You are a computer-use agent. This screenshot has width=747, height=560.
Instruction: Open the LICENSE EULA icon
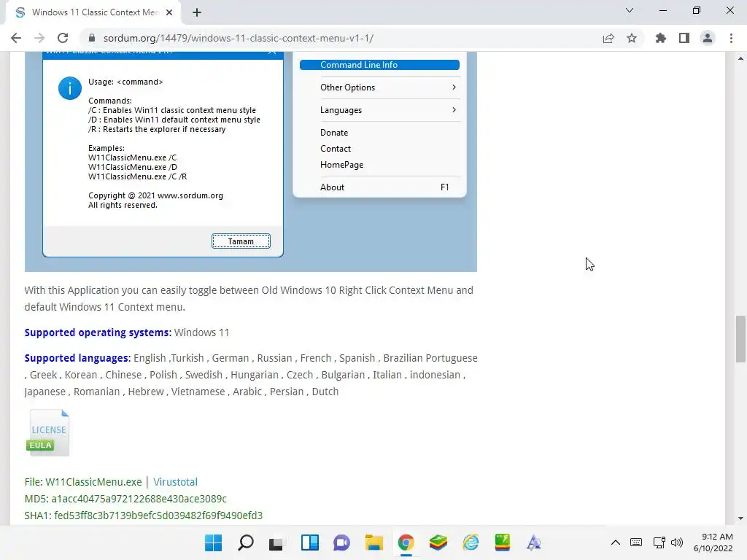(48, 433)
